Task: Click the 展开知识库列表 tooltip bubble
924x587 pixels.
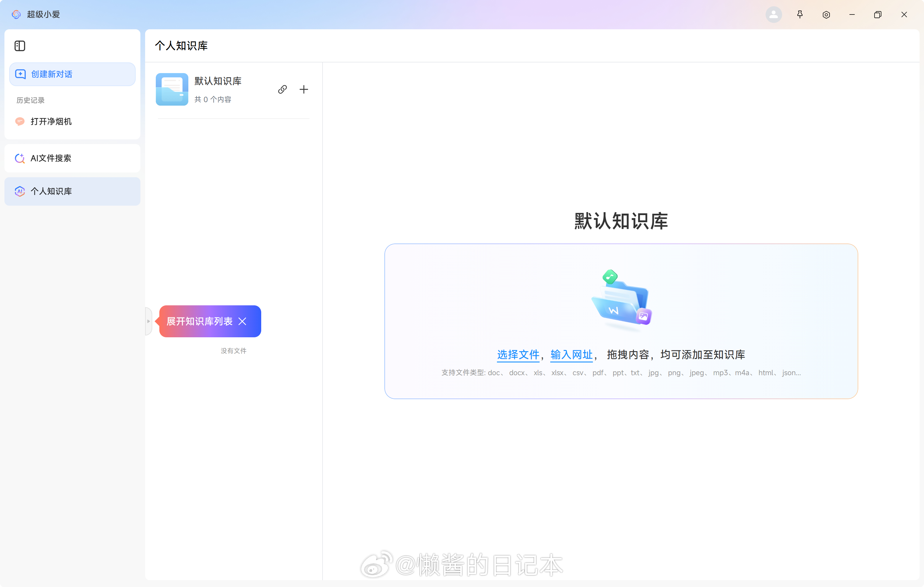Action: click(x=200, y=321)
